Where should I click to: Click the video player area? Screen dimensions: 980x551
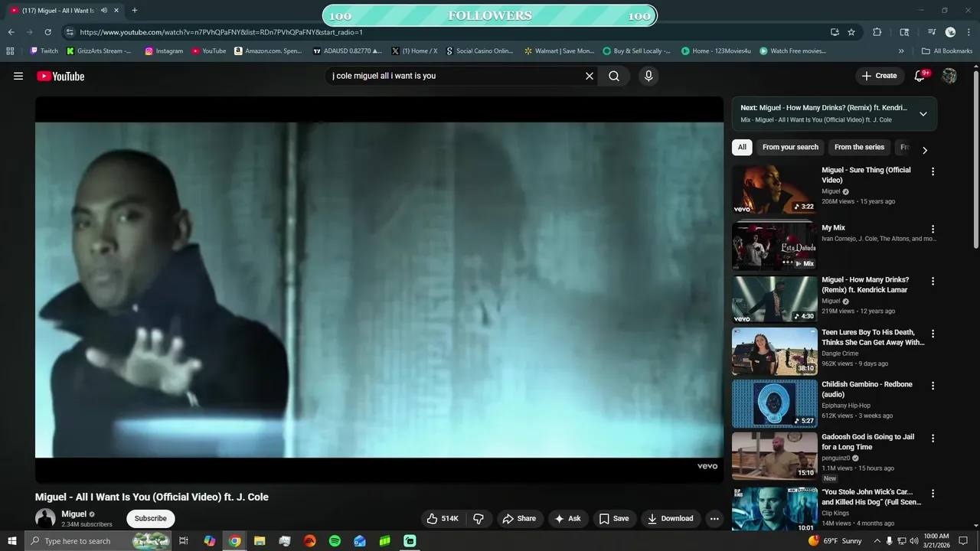click(379, 289)
